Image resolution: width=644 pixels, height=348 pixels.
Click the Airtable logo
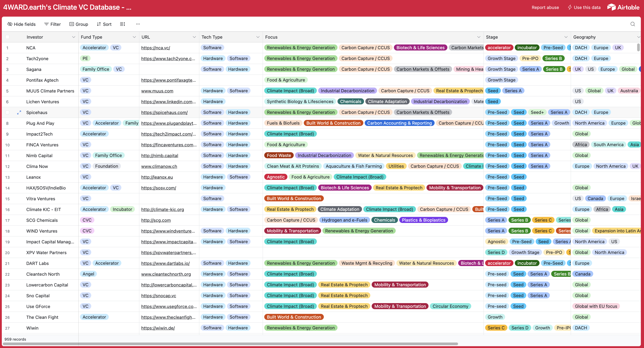[x=623, y=7]
